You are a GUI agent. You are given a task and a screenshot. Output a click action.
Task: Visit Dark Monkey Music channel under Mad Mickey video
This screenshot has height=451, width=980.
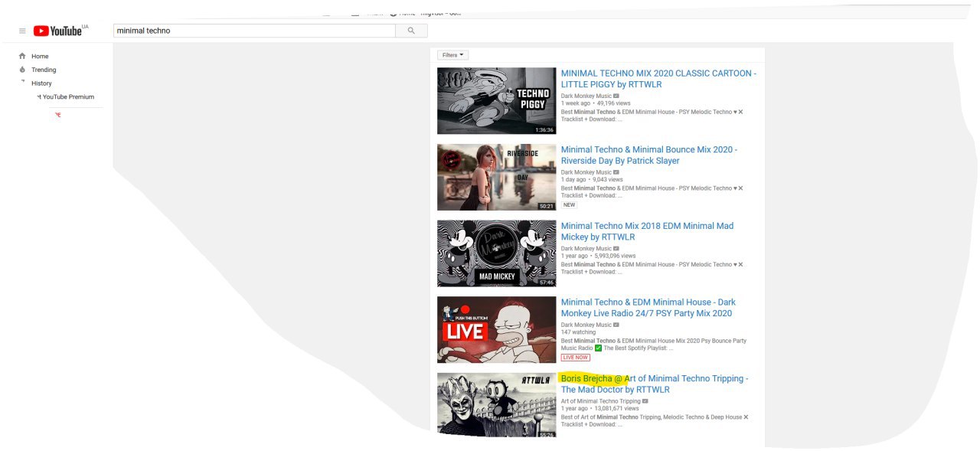point(586,248)
